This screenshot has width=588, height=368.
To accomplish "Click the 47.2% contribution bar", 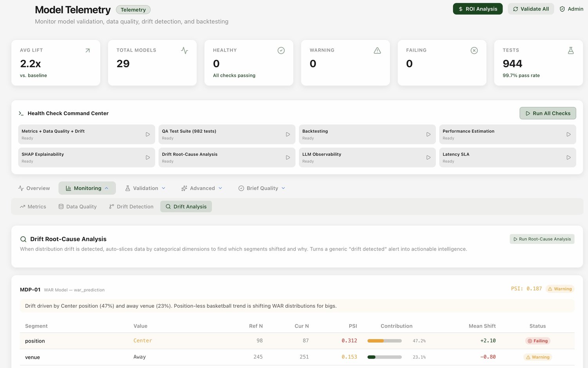I will point(385,341).
